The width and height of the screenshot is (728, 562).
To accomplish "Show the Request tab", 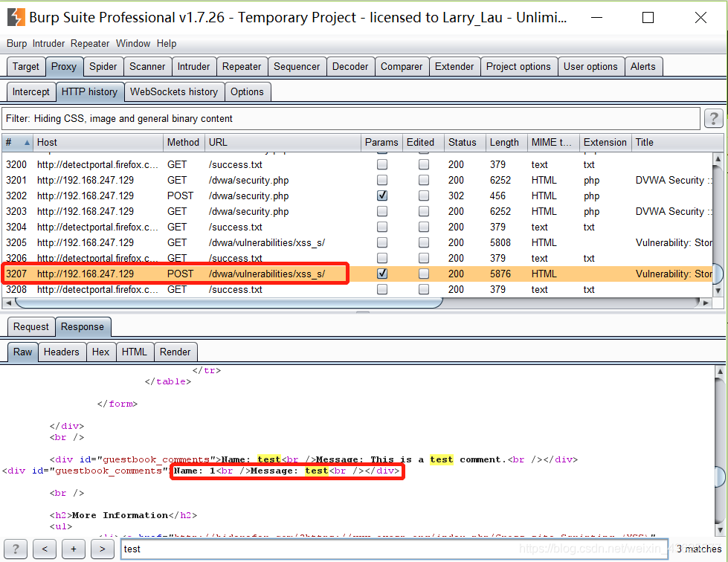I will (x=31, y=326).
